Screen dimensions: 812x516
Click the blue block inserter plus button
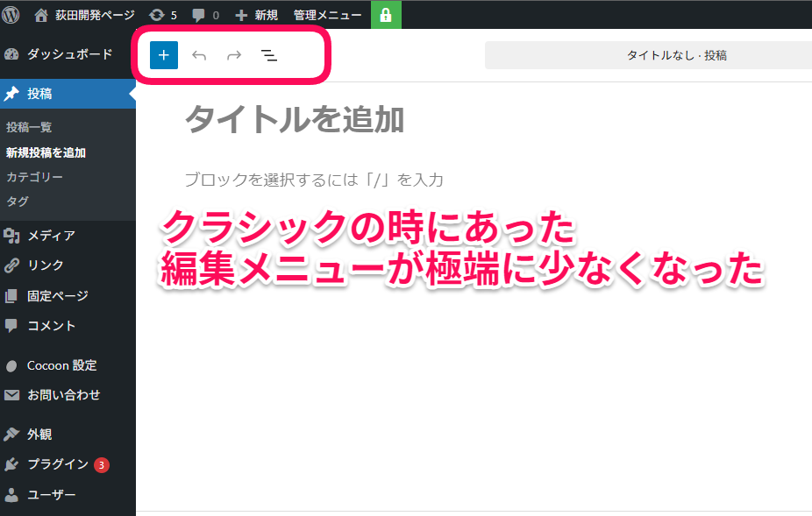tap(163, 55)
